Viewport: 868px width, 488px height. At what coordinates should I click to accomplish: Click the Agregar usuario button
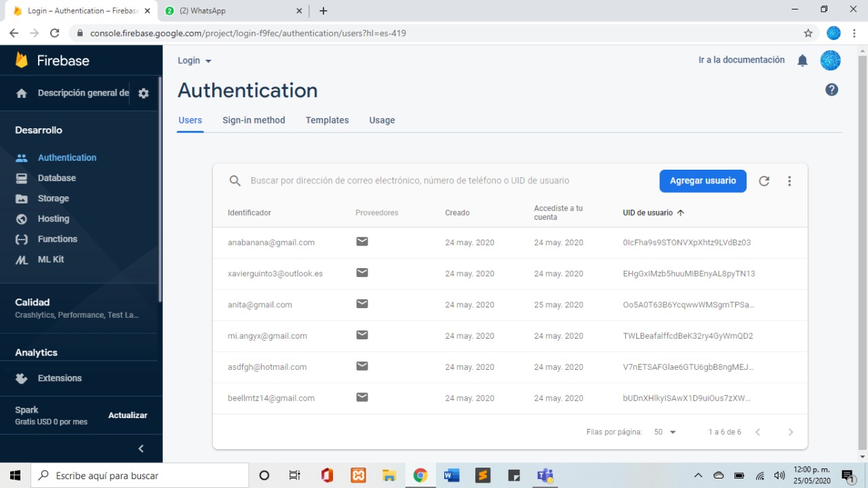tap(703, 181)
